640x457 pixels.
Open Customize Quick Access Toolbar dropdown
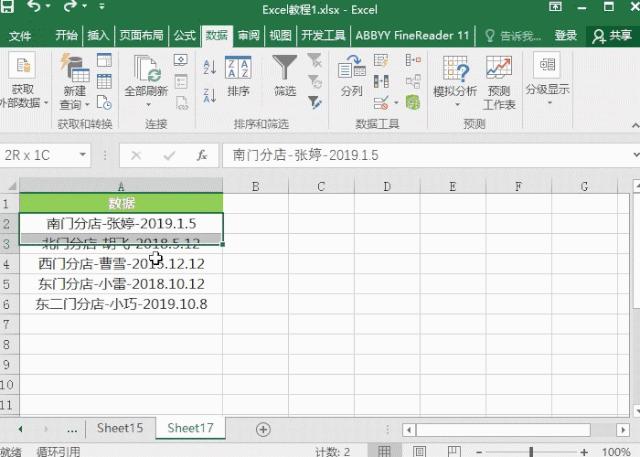pyautogui.click(x=102, y=6)
